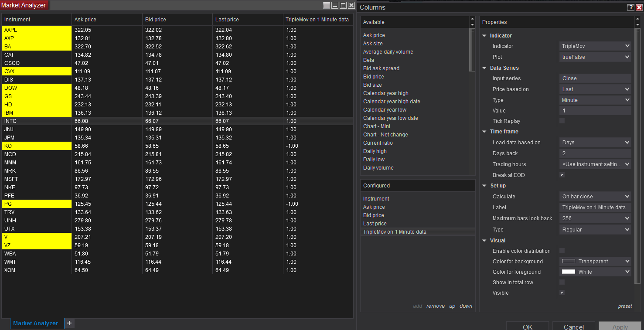Collapse the Data Series section
The width and height of the screenshot is (644, 330).
[x=484, y=68]
